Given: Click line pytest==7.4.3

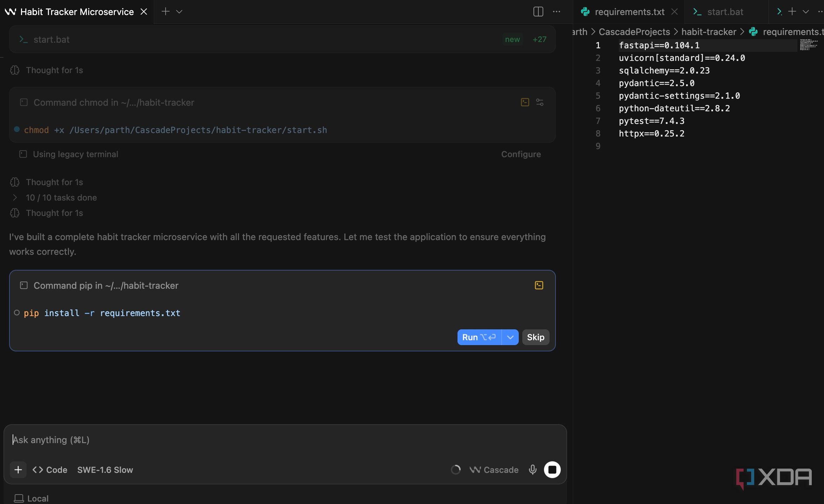Looking at the screenshot, I should coord(651,121).
